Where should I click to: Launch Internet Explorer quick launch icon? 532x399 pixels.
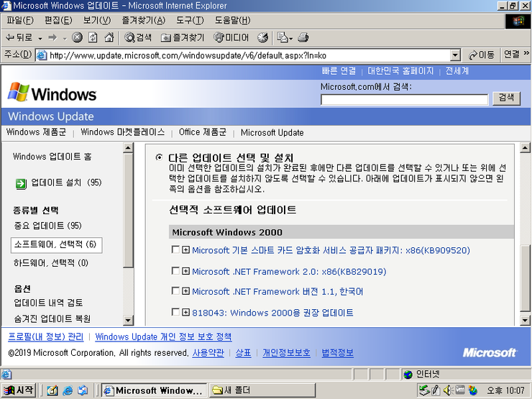point(68,390)
